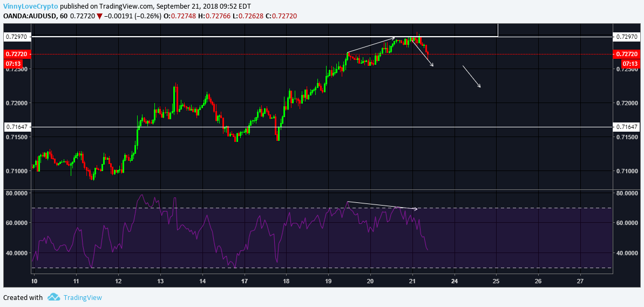Click the 60.0000 RSI label on left axis

pyautogui.click(x=16, y=223)
